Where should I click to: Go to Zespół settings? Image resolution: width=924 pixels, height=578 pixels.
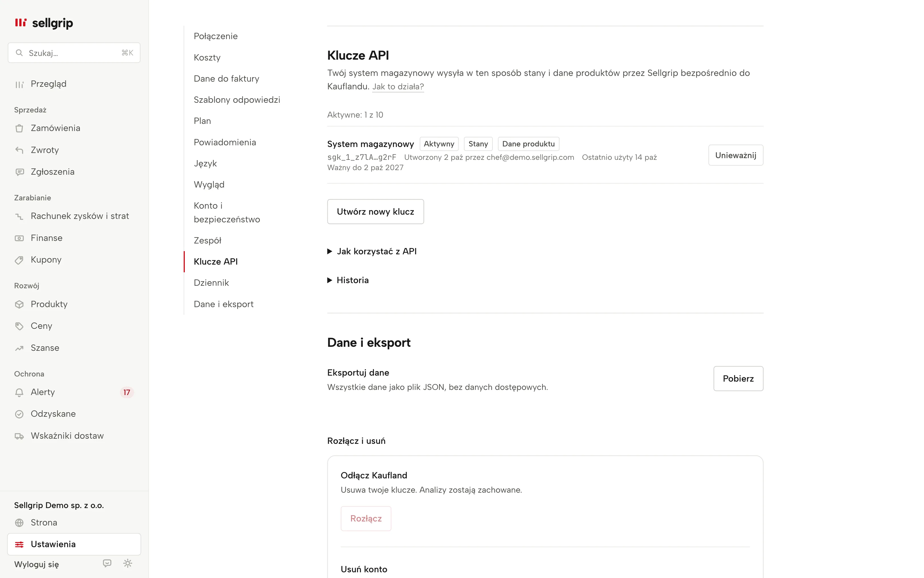[x=207, y=240]
